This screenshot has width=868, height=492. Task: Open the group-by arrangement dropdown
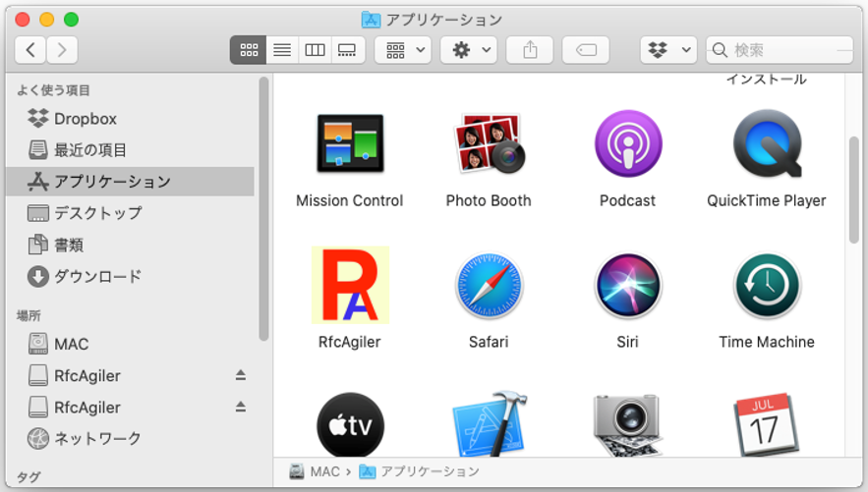pos(403,50)
